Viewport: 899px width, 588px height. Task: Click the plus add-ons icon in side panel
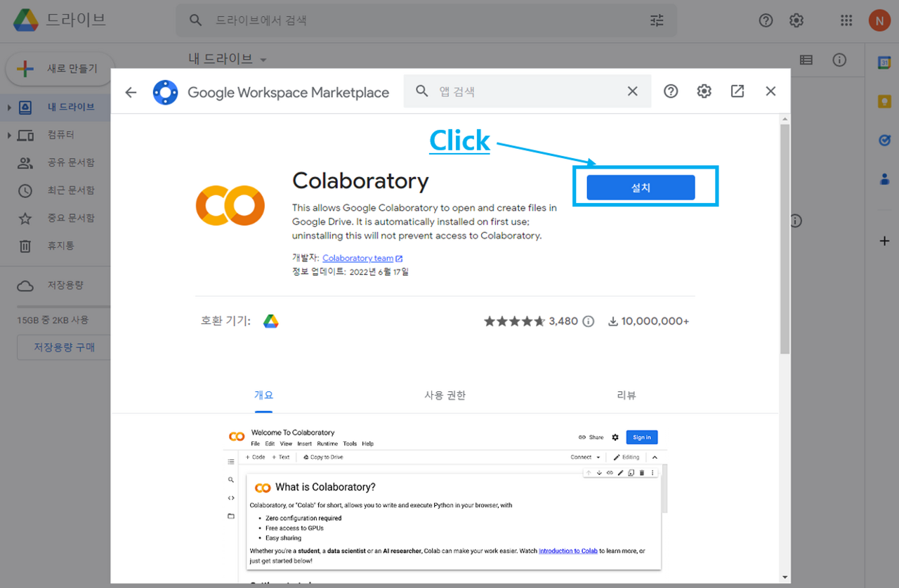[x=884, y=241]
